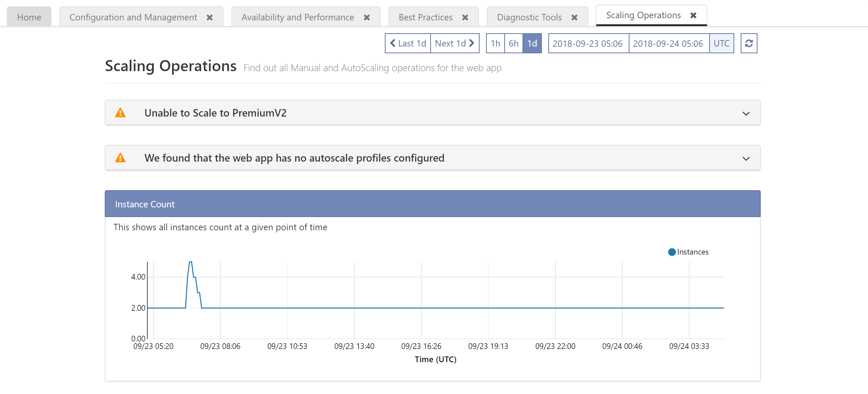Click the start date field 2018-09-23 05:06
Image resolution: width=868 pixels, height=394 pixels.
pos(588,43)
